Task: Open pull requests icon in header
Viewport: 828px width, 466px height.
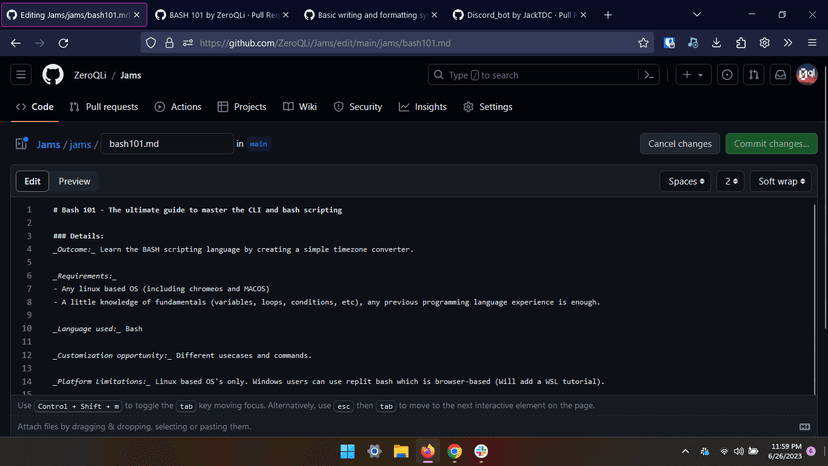Action: (x=754, y=75)
